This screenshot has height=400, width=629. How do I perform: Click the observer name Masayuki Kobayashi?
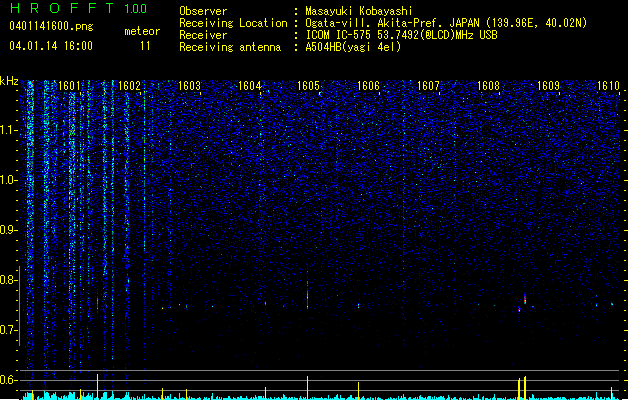point(359,11)
